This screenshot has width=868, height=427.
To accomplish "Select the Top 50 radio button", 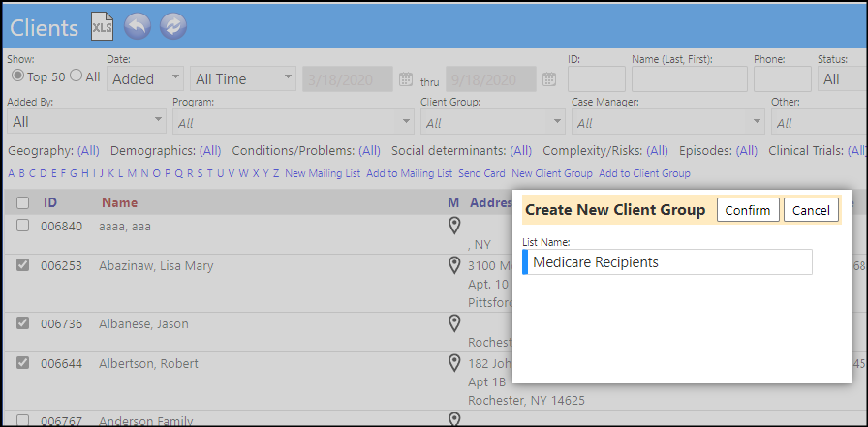I will click(18, 76).
